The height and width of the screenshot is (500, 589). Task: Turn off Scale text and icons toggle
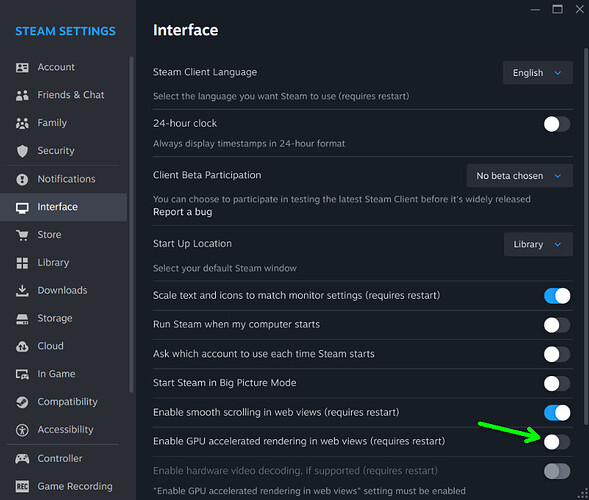(557, 296)
